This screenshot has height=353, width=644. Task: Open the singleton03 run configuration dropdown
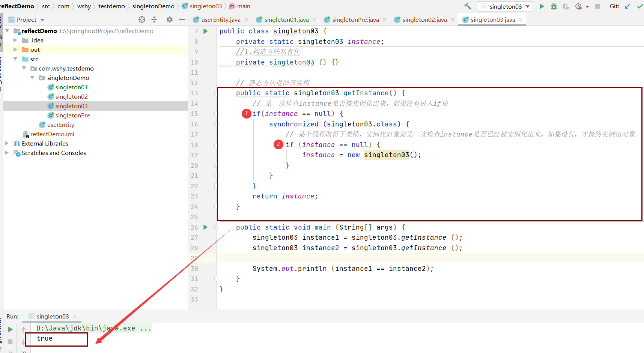(x=505, y=6)
